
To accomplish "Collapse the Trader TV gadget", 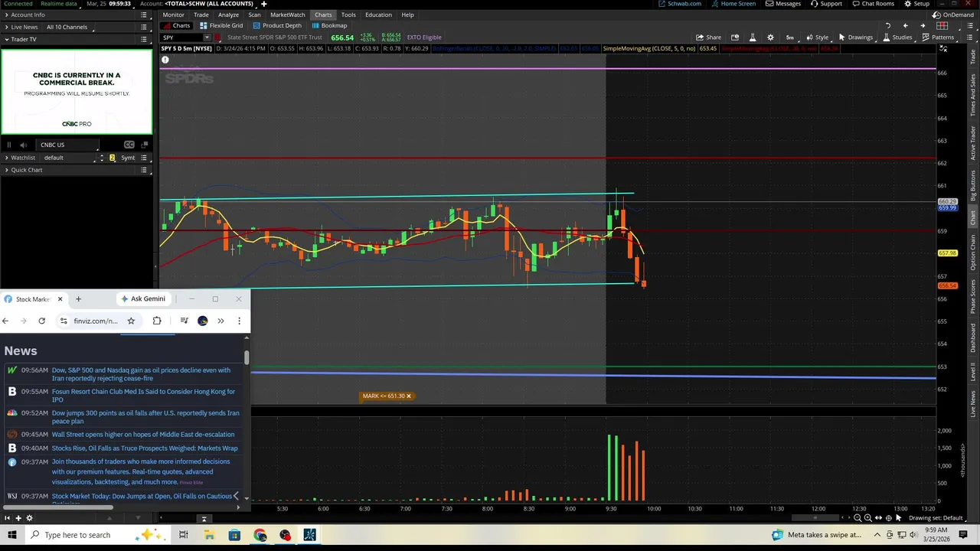I will 7,39.
